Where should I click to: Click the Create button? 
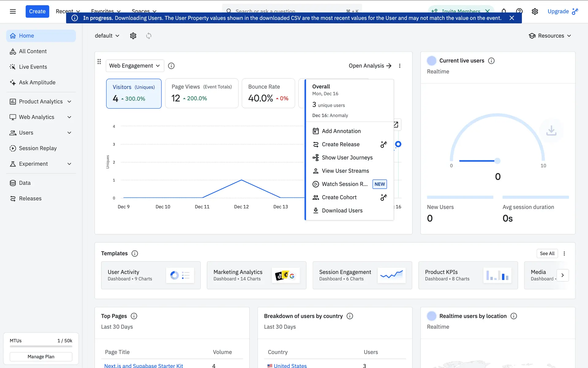(x=37, y=11)
